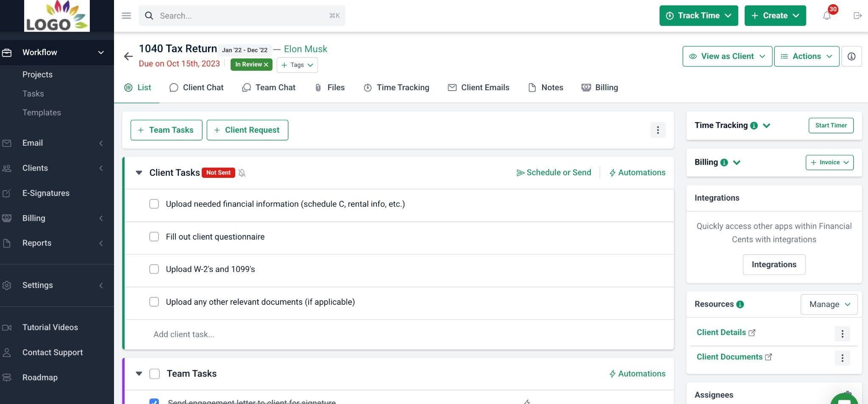Viewport: 868px width, 404px height.
Task: Open the View as Client dropdown
Action: (727, 56)
